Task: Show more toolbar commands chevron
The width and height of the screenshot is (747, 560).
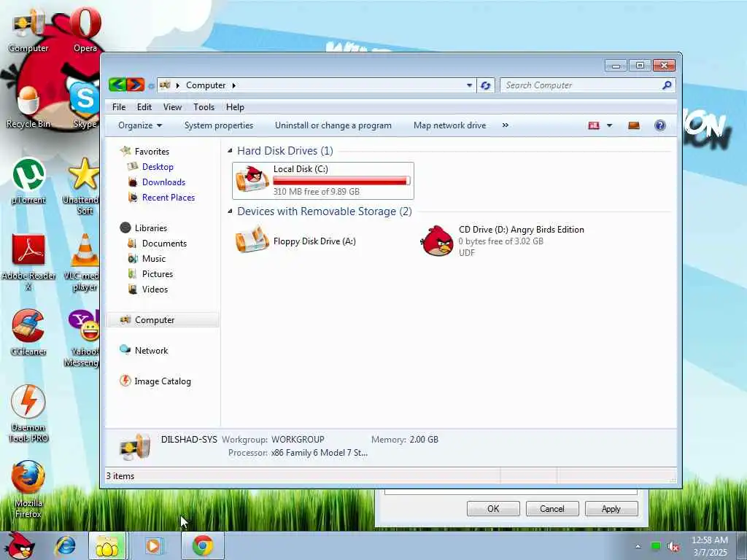Action: click(505, 125)
